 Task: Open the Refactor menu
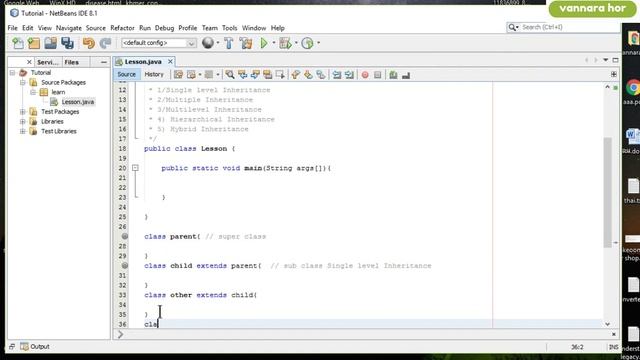pos(122,28)
